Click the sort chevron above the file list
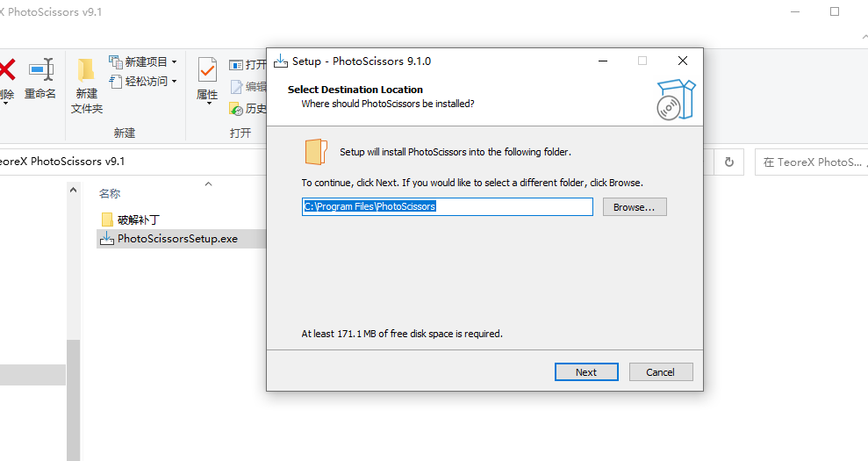The image size is (868, 461). (x=209, y=184)
